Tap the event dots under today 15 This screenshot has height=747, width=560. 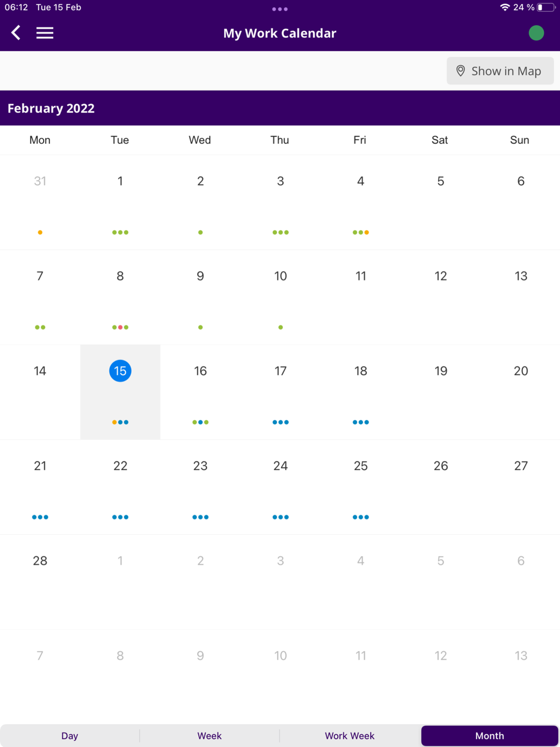coord(120,422)
